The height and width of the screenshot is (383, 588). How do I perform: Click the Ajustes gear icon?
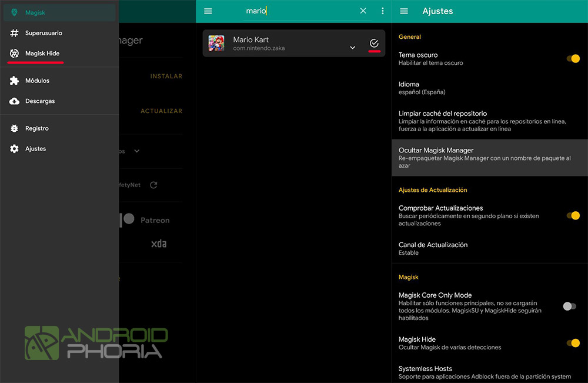[14, 148]
